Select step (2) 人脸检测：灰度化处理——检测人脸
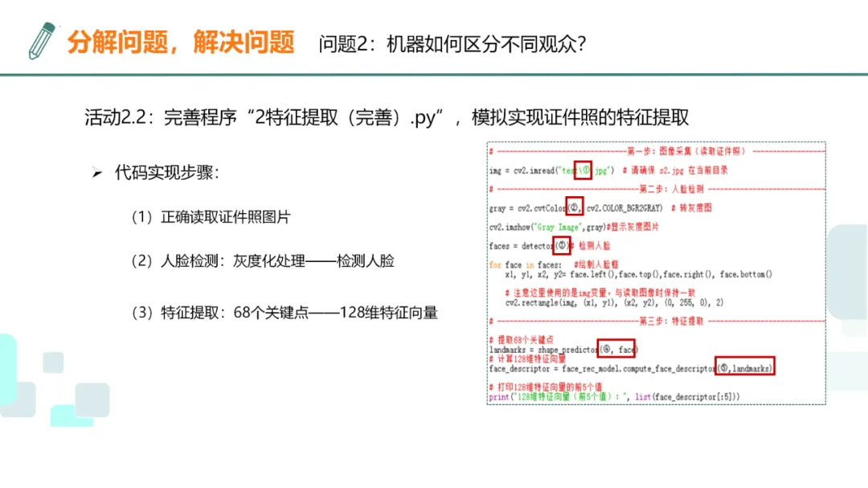Screen dimensions: 868x488 click(x=262, y=261)
